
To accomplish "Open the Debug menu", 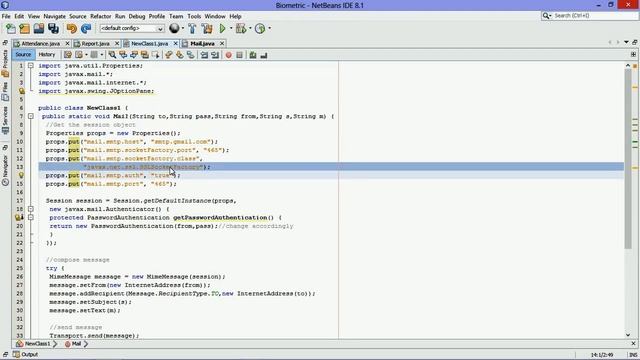I will (x=137, y=16).
